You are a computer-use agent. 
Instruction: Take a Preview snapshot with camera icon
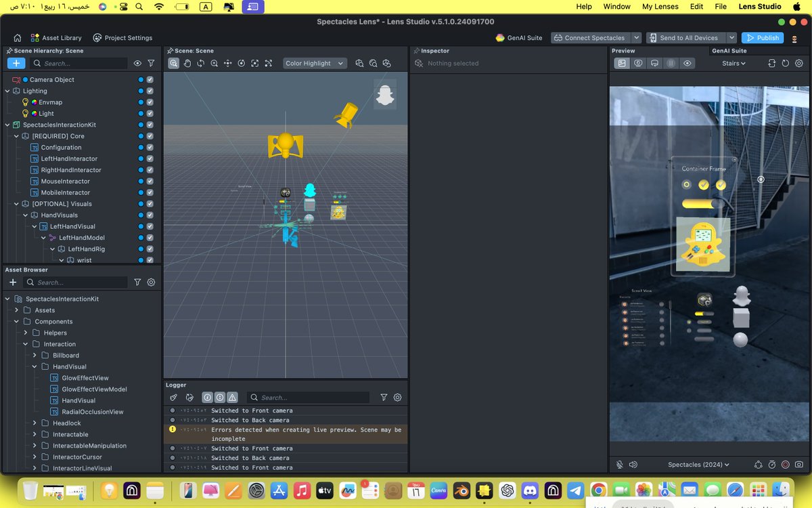pyautogui.click(x=799, y=465)
